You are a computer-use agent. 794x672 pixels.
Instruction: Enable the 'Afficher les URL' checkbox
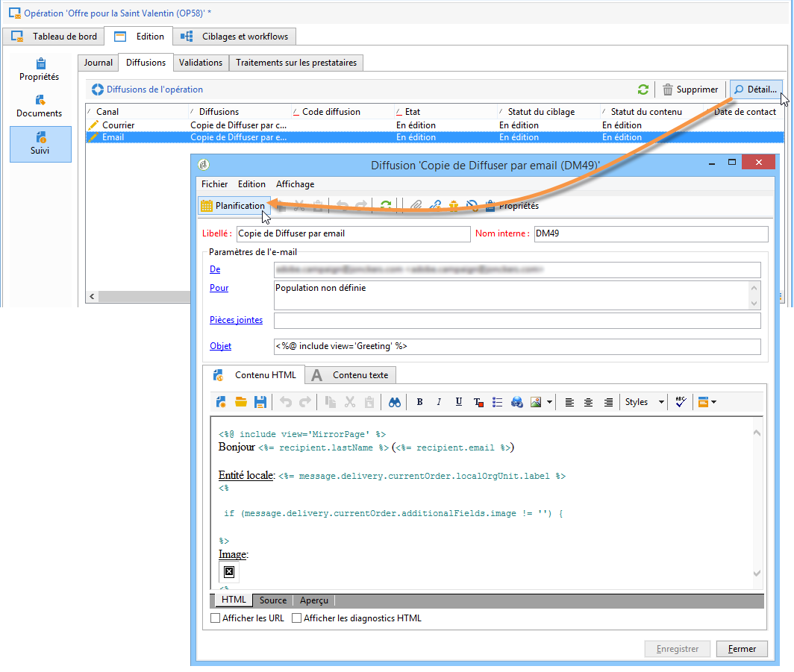click(x=216, y=618)
